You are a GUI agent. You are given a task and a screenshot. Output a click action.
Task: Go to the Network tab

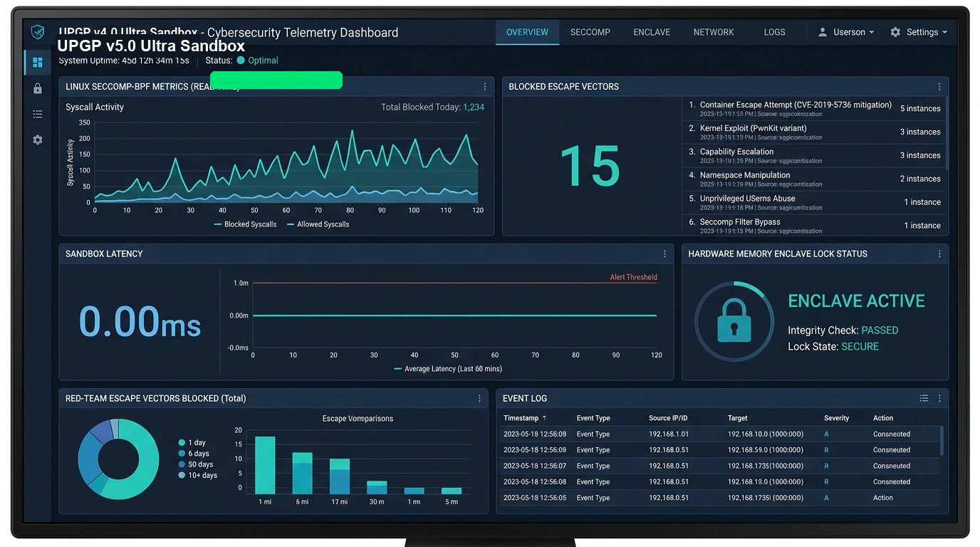tap(714, 32)
